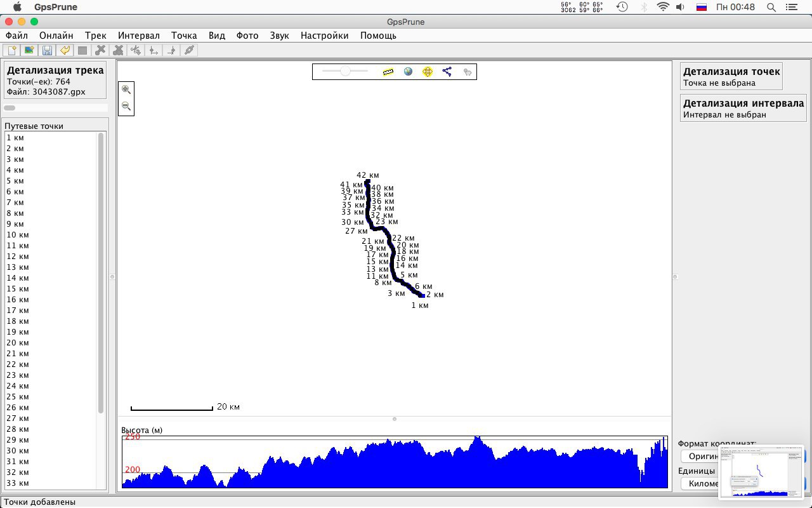Click the Russian flag input source icon

click(x=702, y=7)
